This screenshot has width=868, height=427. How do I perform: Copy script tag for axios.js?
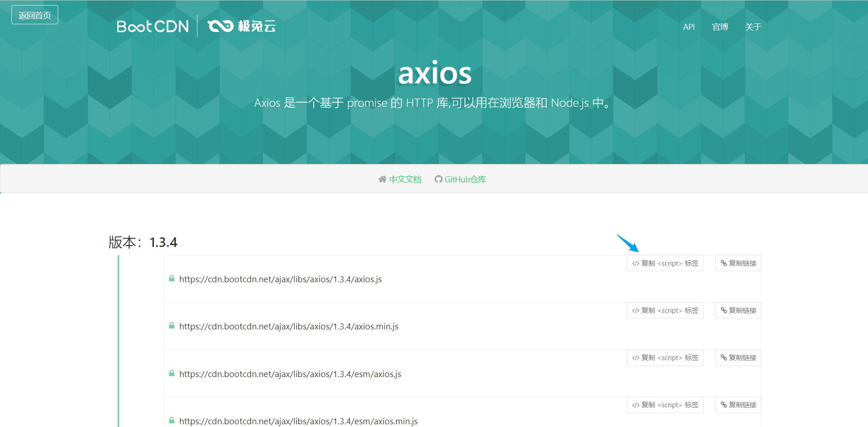[x=665, y=263]
